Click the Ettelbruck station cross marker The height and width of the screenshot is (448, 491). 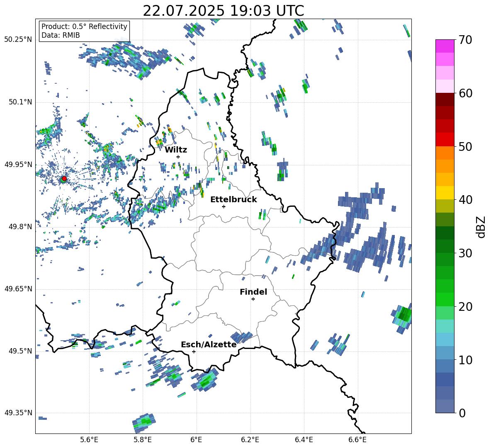point(224,206)
